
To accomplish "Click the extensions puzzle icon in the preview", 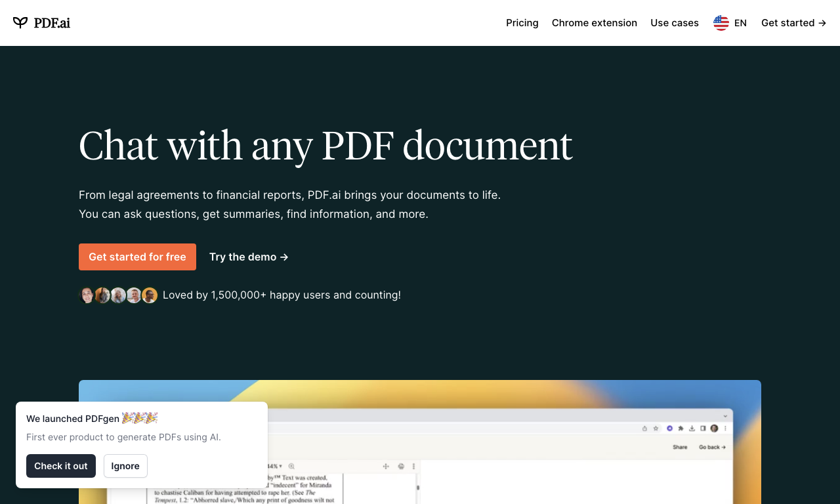I will (681, 428).
